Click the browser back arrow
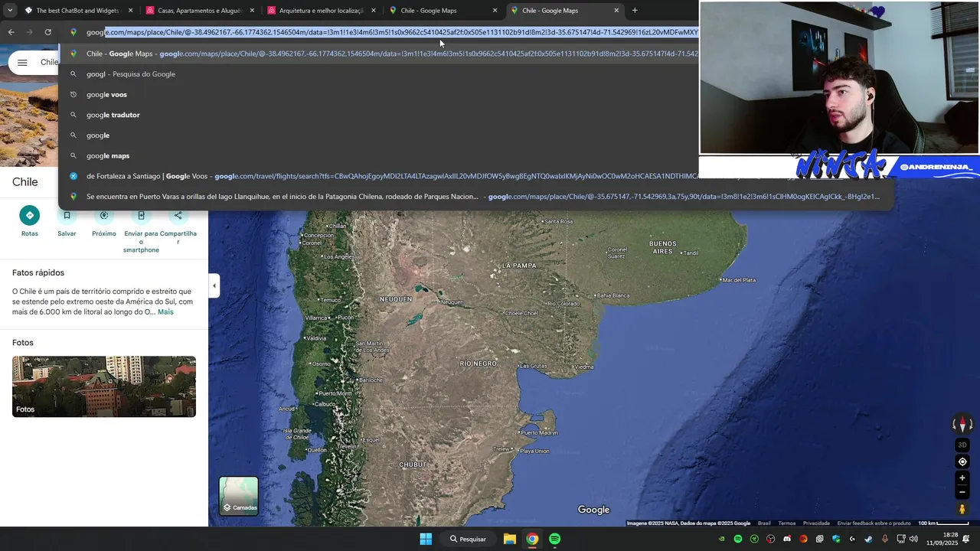 tap(11, 32)
